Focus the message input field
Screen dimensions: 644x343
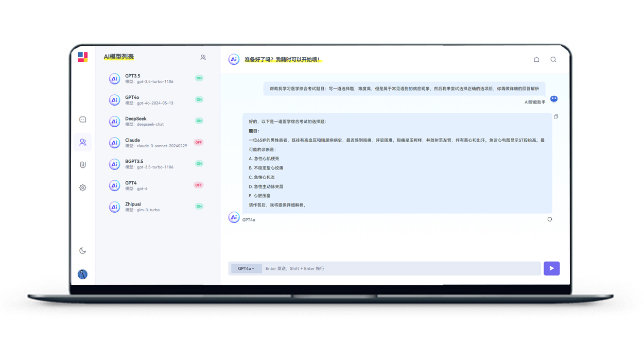pos(402,268)
